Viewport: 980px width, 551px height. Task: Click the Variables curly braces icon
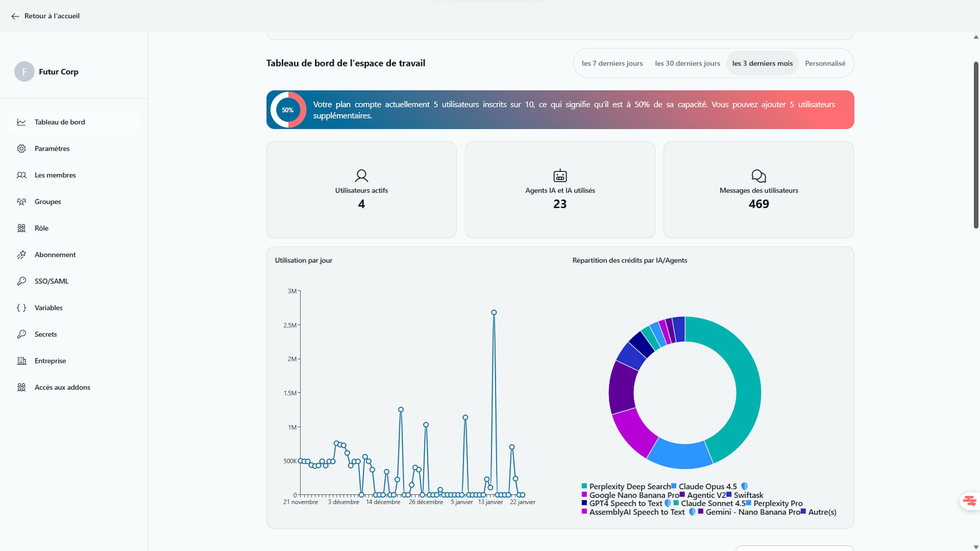coord(21,308)
